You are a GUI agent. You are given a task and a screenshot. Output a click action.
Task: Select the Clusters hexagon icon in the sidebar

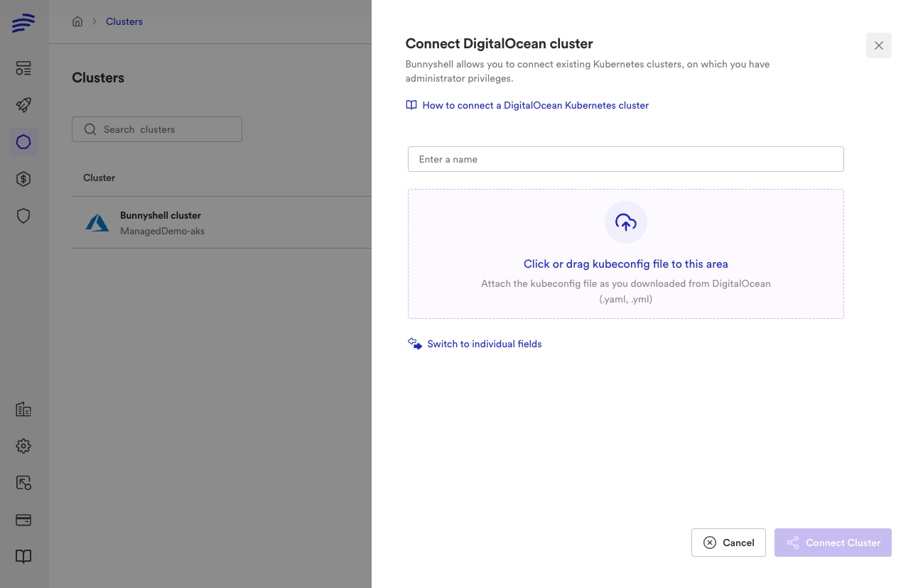[23, 142]
